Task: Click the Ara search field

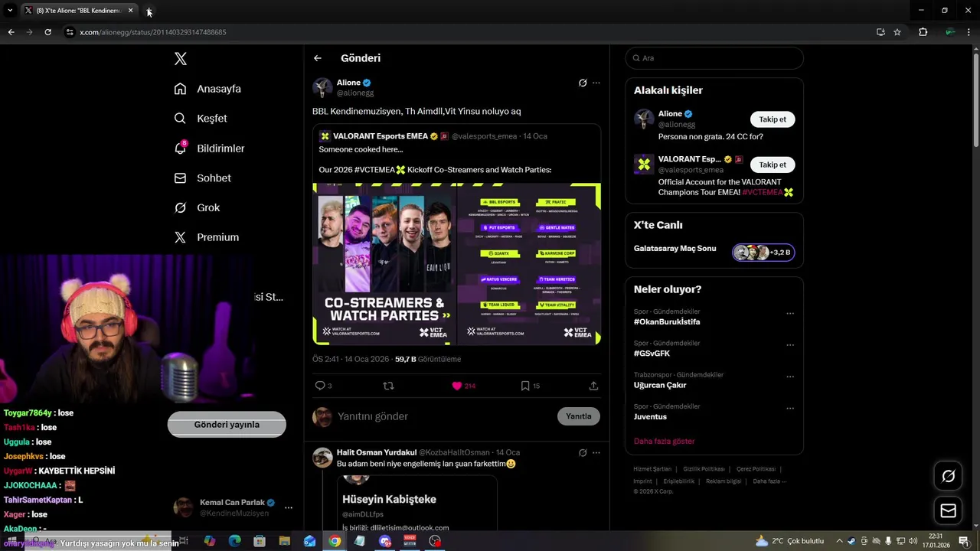Action: 714,58
